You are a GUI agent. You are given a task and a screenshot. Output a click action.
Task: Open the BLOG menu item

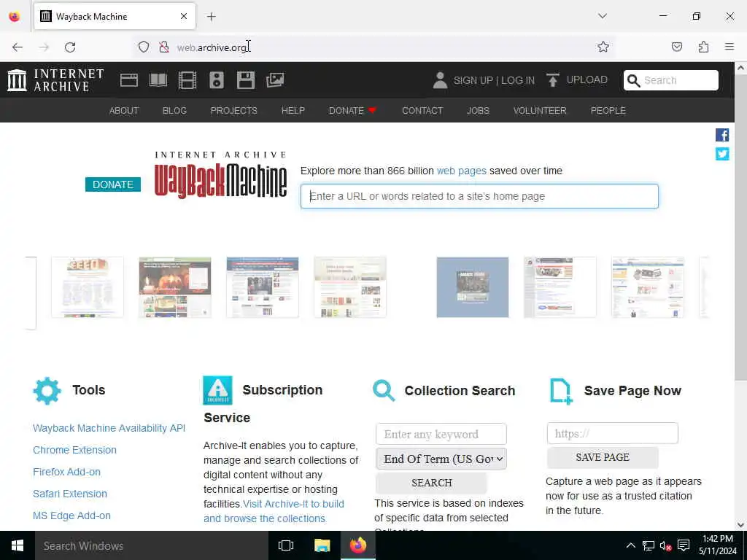174,111
